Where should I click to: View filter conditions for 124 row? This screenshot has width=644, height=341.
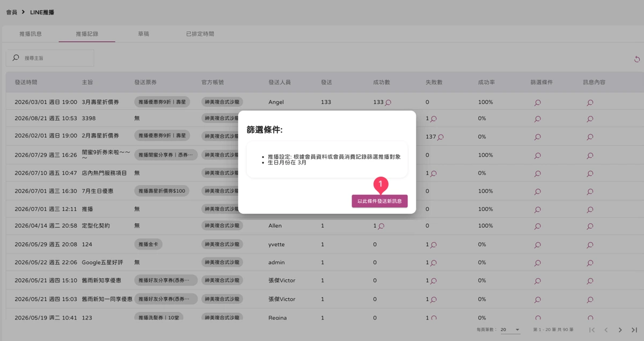537,245
